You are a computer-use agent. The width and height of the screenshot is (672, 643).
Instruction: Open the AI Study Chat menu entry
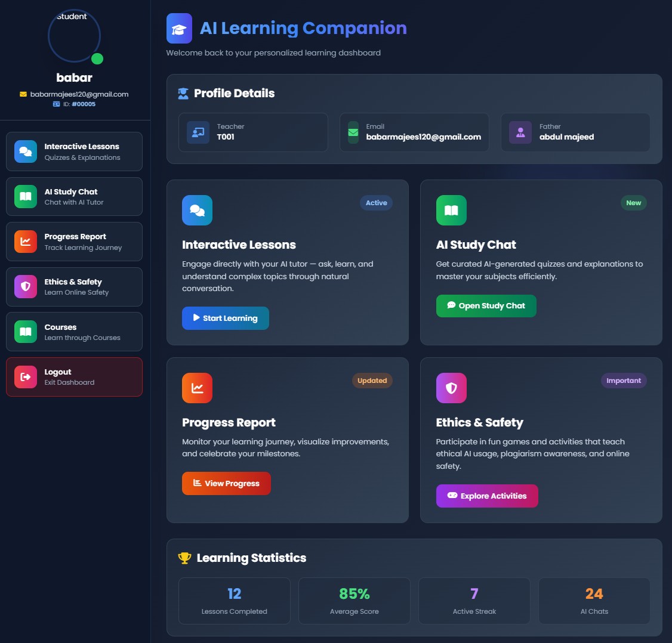click(74, 196)
